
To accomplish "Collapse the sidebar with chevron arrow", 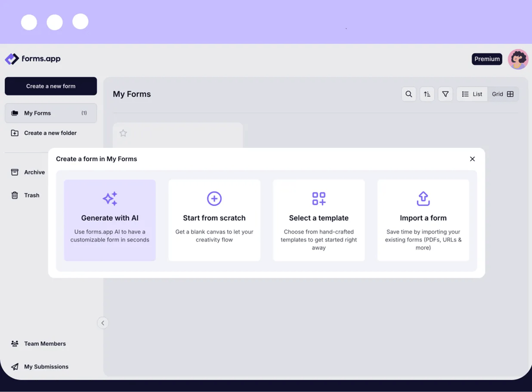I will tap(103, 323).
